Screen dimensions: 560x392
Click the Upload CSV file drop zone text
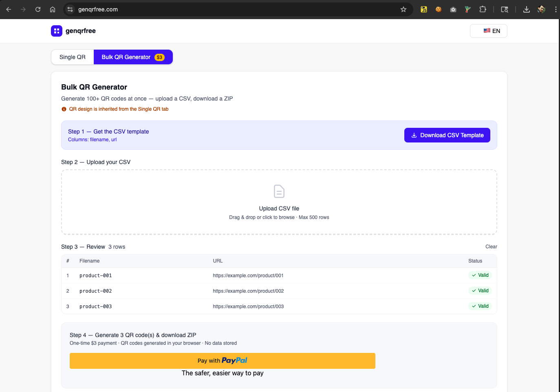279,208
